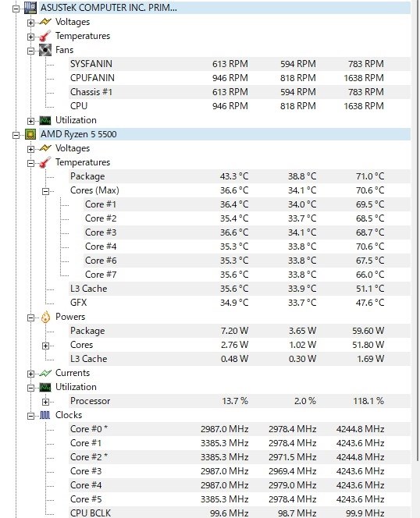Select the Core #0 * clock row
420x518 pixels.
tap(240, 429)
